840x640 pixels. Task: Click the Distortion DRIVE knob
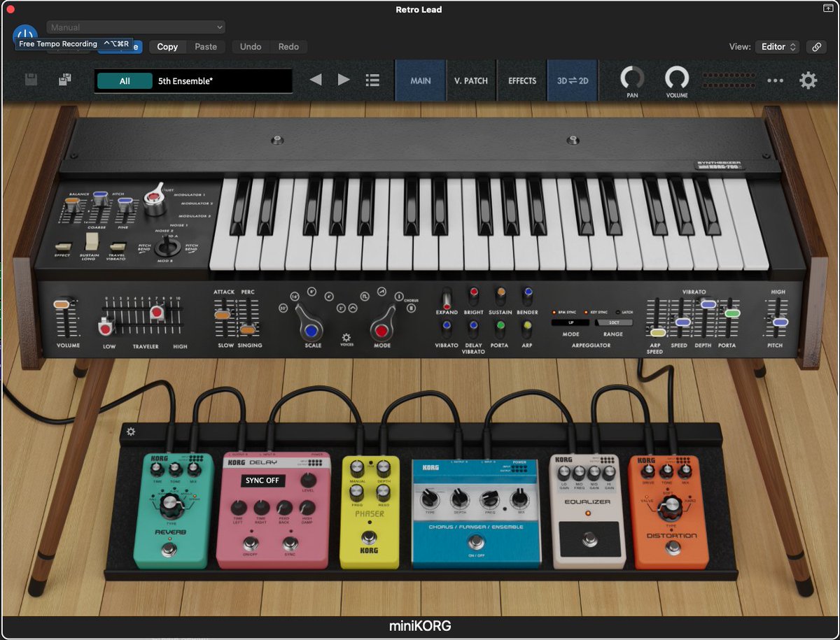pyautogui.click(x=647, y=470)
